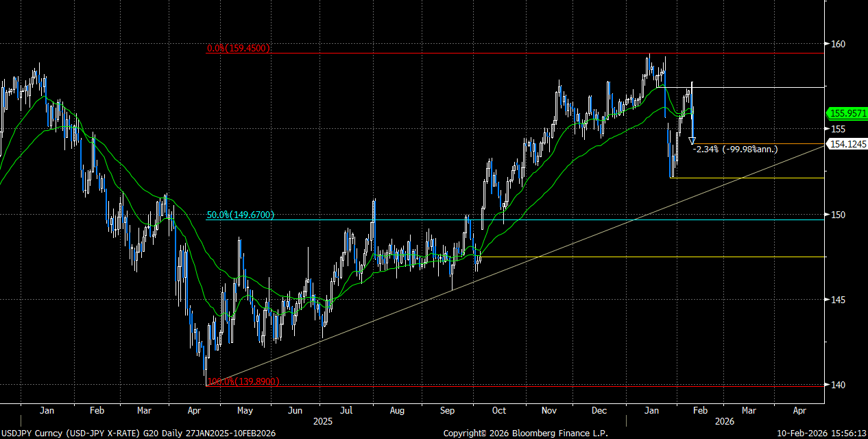Click the 160 level on price axis
Image resolution: width=868 pixels, height=439 pixels.
coord(838,44)
